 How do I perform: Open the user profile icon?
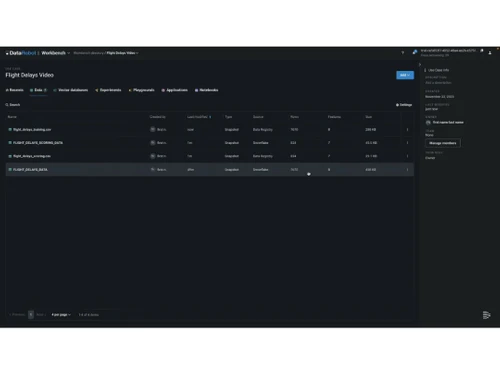[490, 53]
